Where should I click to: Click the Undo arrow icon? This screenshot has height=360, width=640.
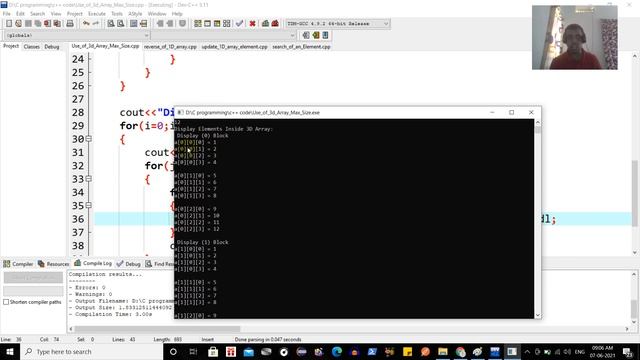86,24
